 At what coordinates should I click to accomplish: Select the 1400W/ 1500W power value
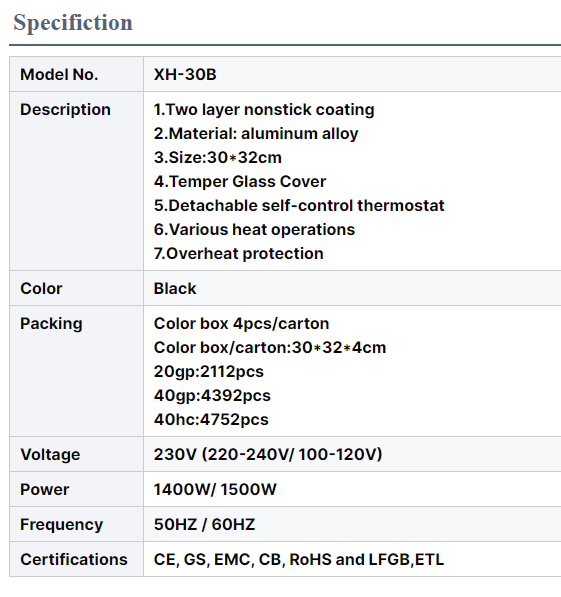coord(215,490)
